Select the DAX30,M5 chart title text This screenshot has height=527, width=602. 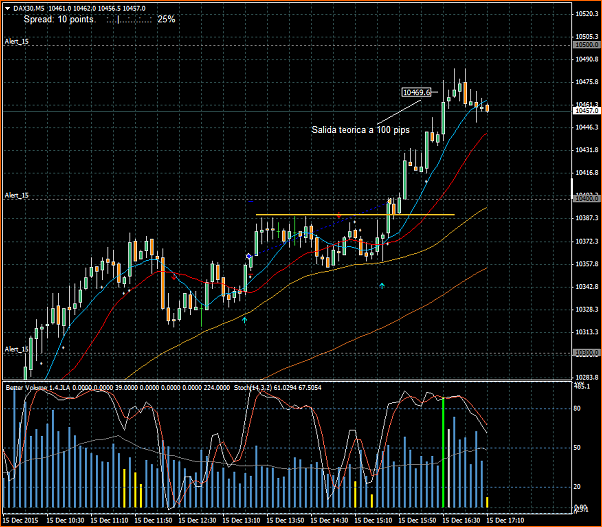click(29, 8)
